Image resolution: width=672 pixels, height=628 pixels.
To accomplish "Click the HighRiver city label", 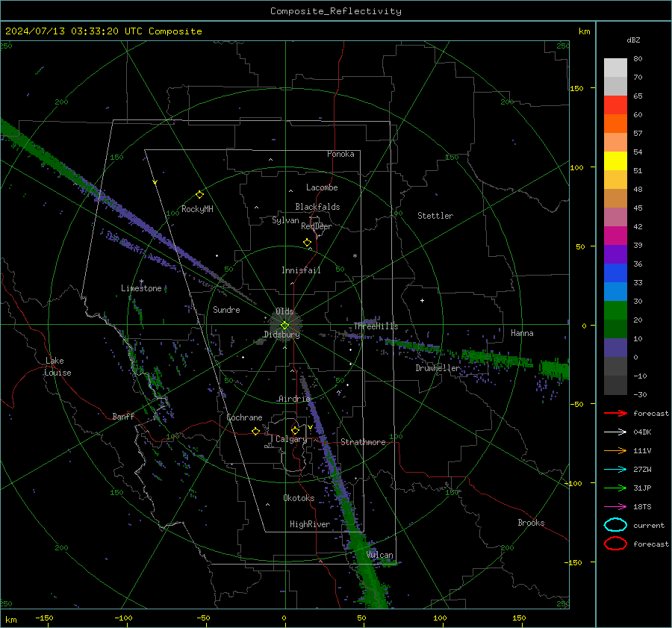I will (310, 524).
